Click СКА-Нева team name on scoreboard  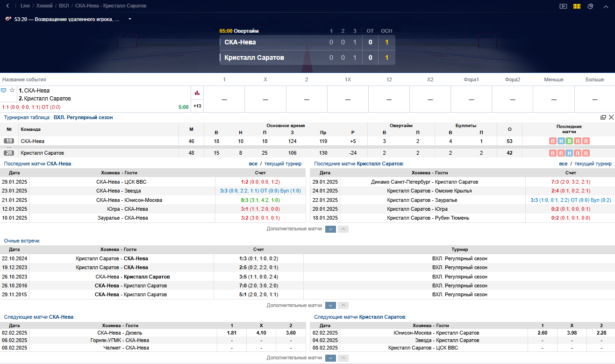pyautogui.click(x=240, y=42)
